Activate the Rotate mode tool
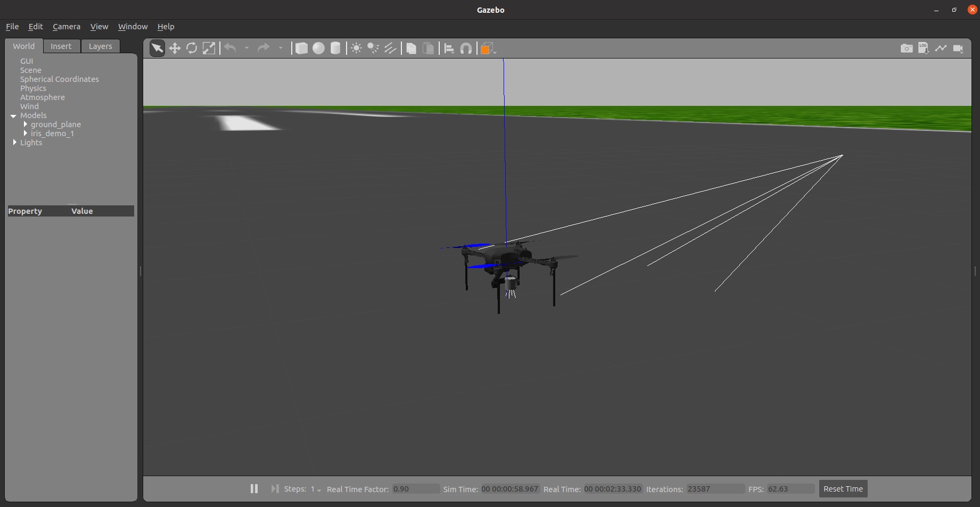Screen dimensions: 980x507 coord(192,48)
